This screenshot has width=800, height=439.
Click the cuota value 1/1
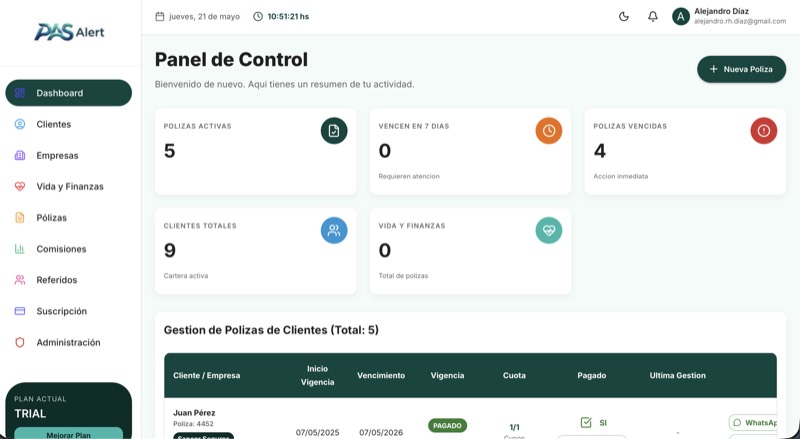pos(514,427)
